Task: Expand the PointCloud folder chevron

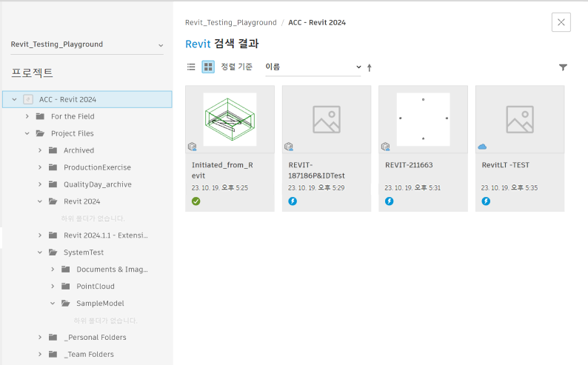Action: tap(53, 287)
